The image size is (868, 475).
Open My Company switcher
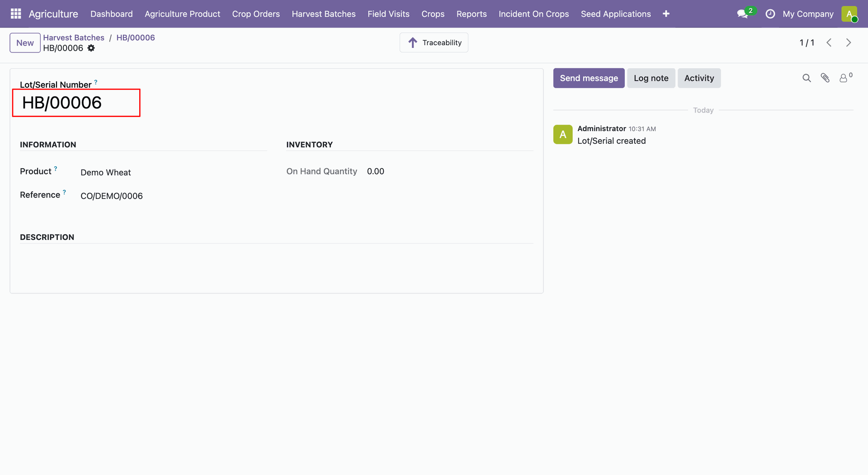(x=808, y=14)
